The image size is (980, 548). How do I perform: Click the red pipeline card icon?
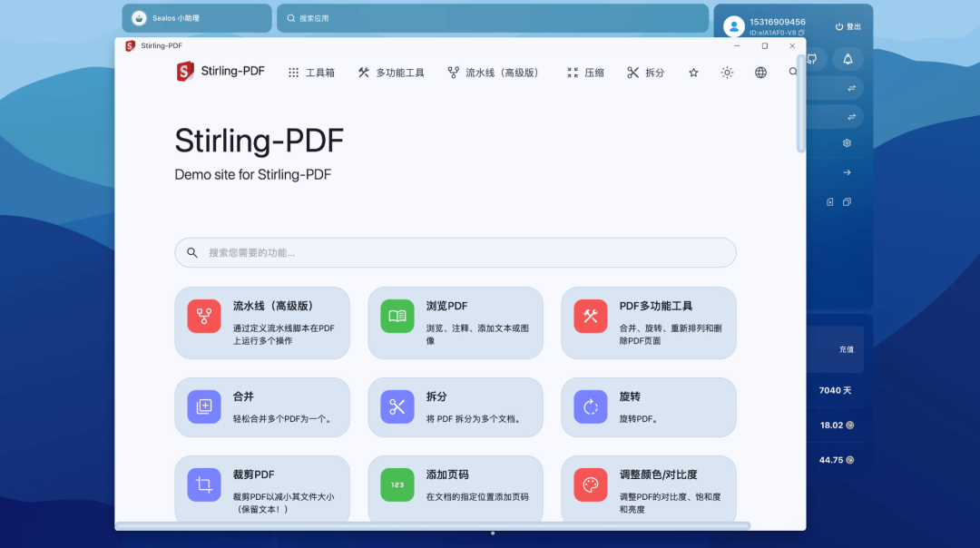(204, 316)
